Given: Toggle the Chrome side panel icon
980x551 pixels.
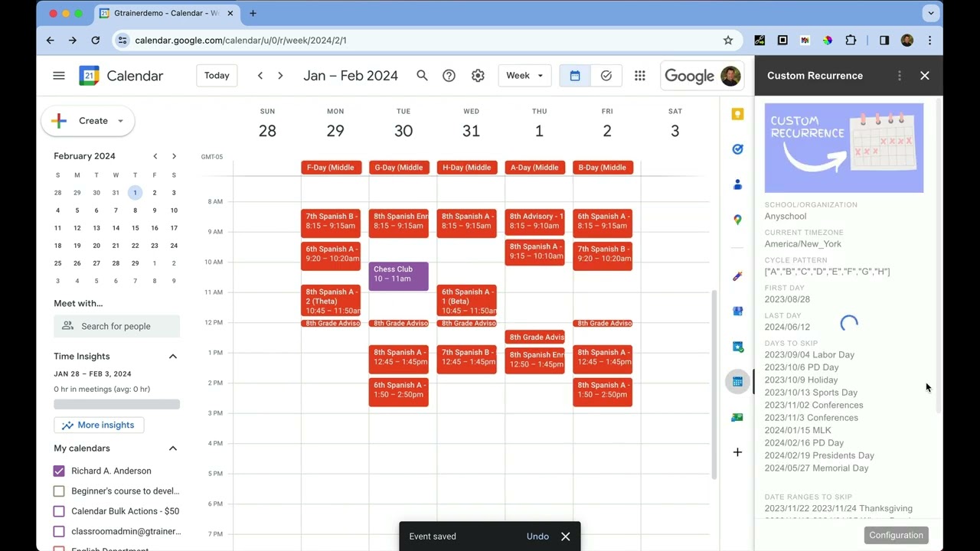Looking at the screenshot, I should click(x=884, y=41).
